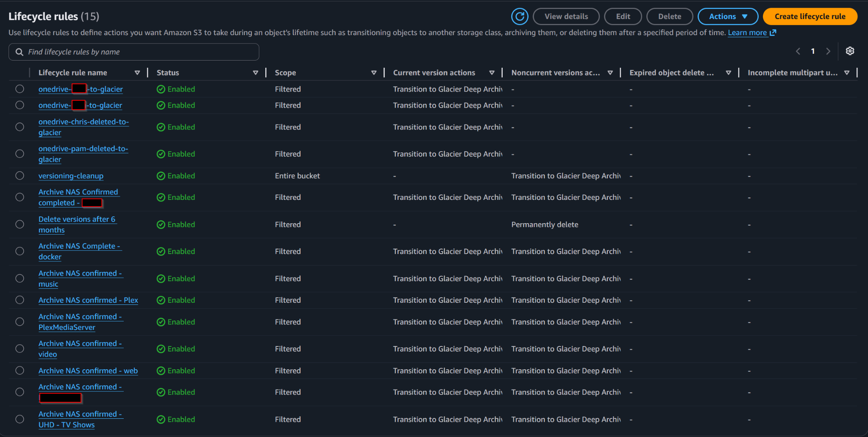Open the Actions dropdown menu
Screen dimensions: 868x437
(728, 17)
